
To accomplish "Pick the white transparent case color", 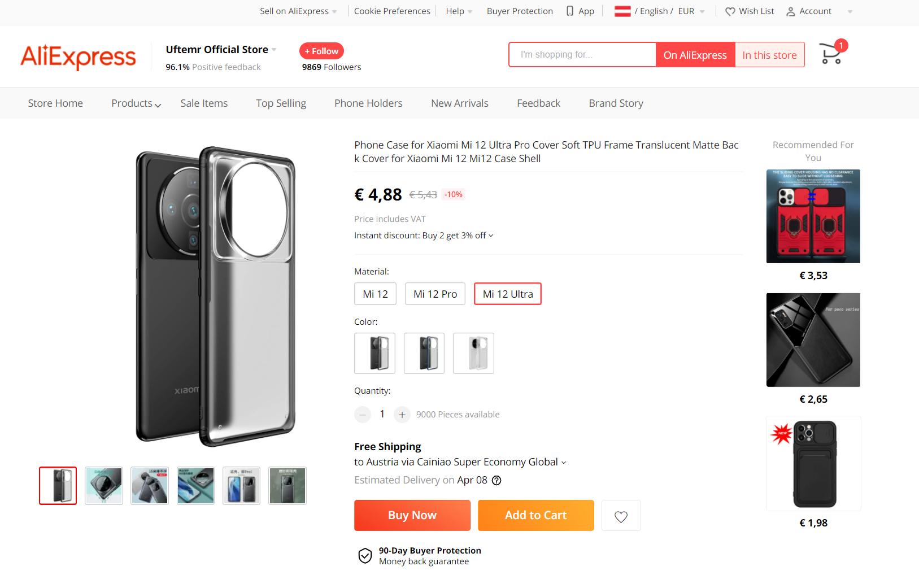I will pos(473,353).
